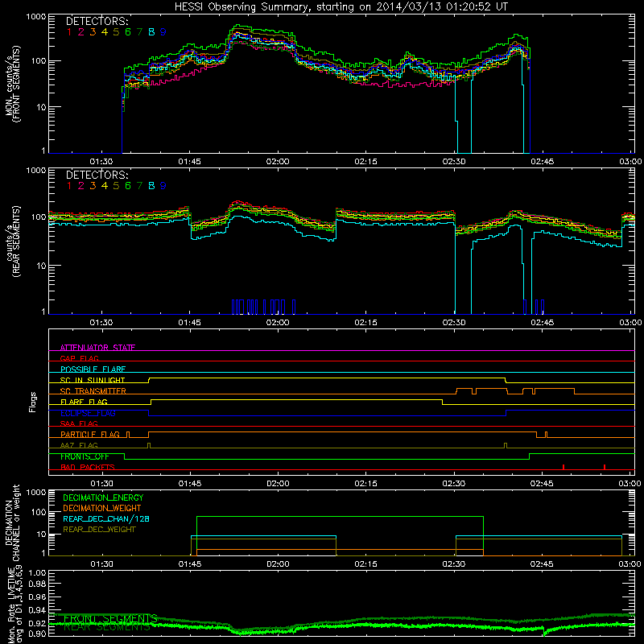Click the DECIMATION_ENERGY legend entry
This screenshot has height=644, width=644.
[x=103, y=497]
